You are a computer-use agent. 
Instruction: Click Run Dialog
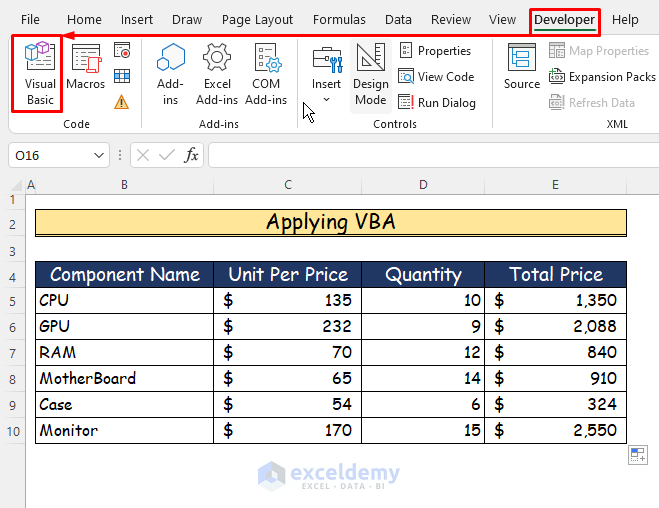[437, 103]
